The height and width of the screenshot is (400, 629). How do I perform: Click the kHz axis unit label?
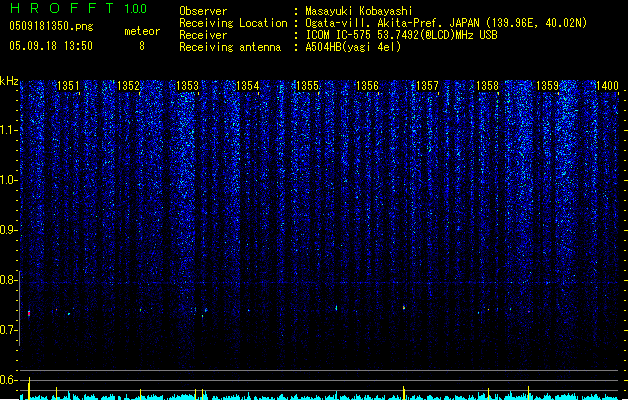click(x=9, y=81)
